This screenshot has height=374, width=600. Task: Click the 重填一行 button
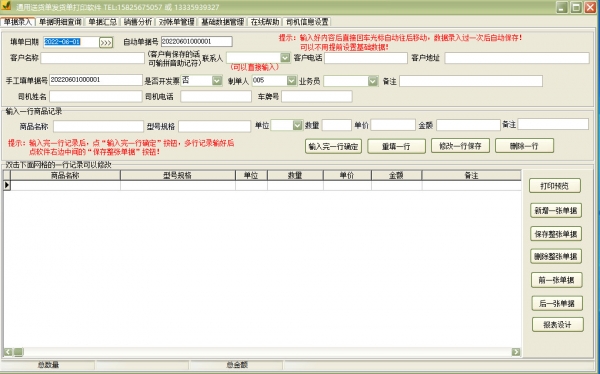pyautogui.click(x=396, y=146)
